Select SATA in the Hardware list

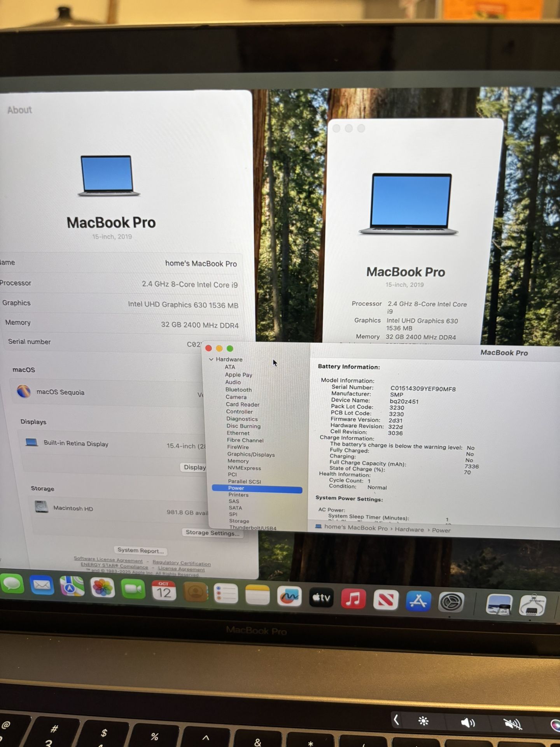tap(235, 508)
